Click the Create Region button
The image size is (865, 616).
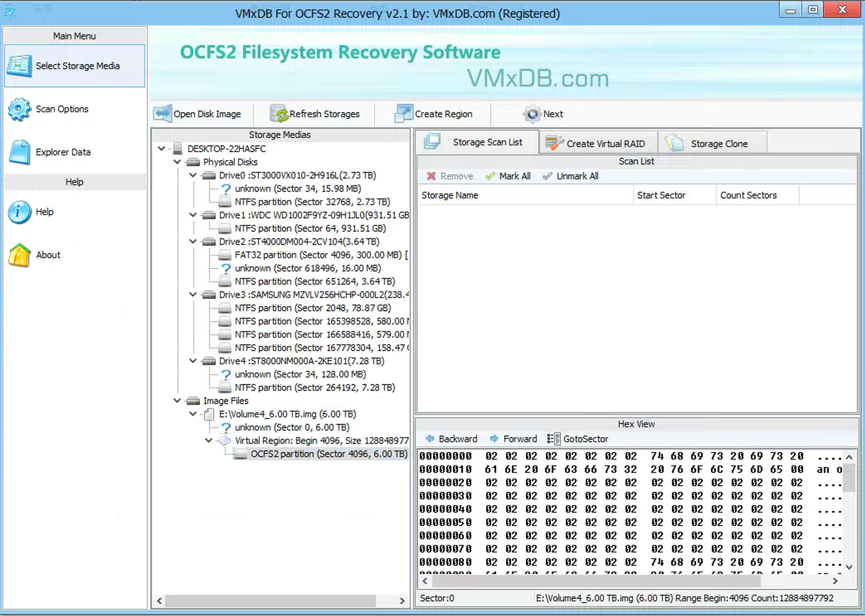pyautogui.click(x=434, y=114)
